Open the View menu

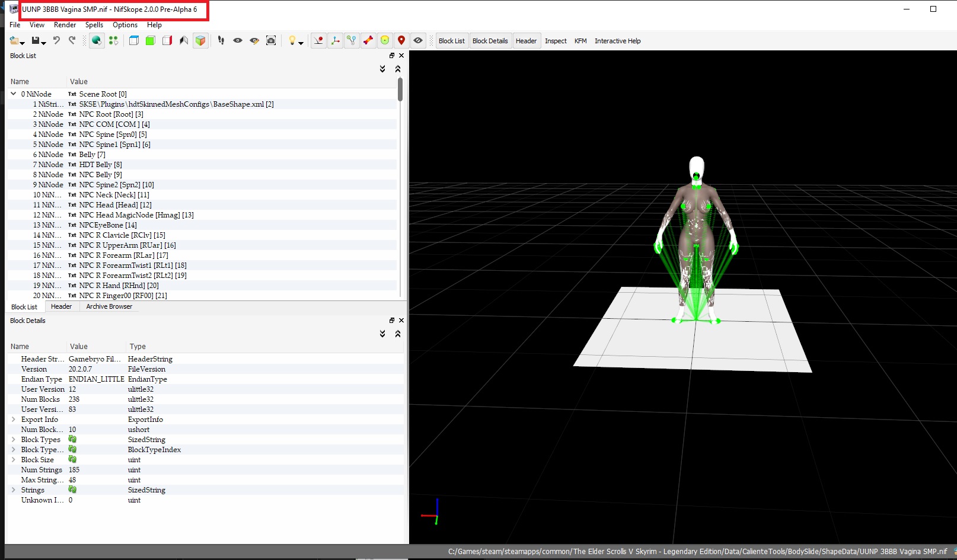pos(37,25)
